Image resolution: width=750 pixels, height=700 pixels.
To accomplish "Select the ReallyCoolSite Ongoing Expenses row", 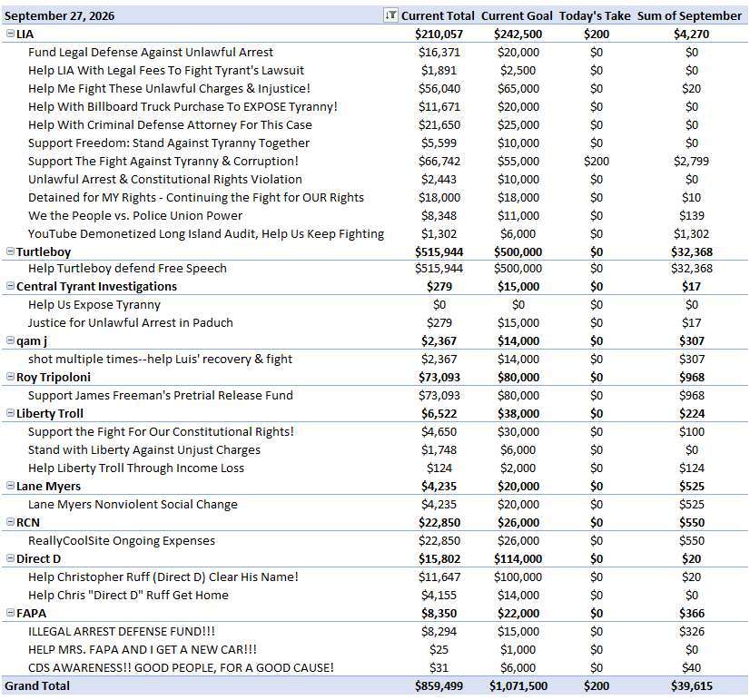I will tap(374, 541).
